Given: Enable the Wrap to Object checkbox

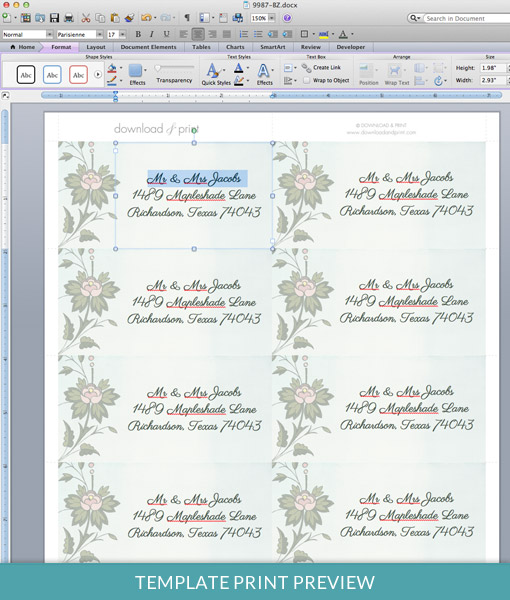Looking at the screenshot, I should (306, 80).
